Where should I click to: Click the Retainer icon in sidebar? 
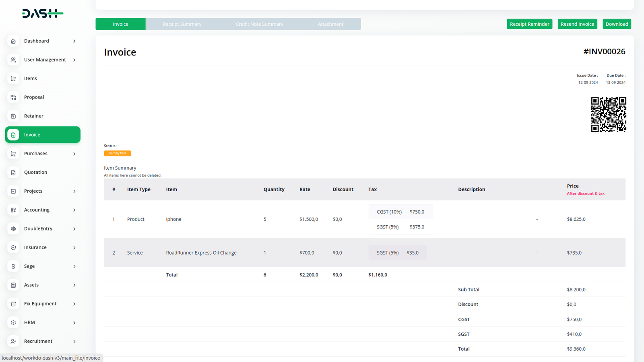(x=13, y=116)
